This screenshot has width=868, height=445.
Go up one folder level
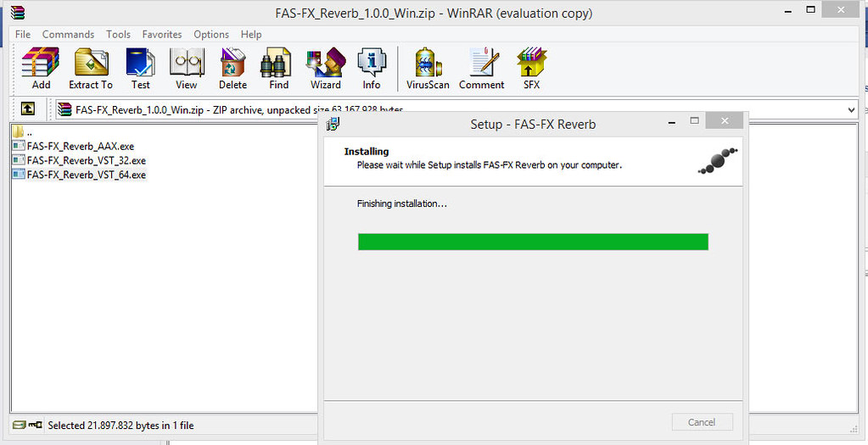[x=28, y=109]
